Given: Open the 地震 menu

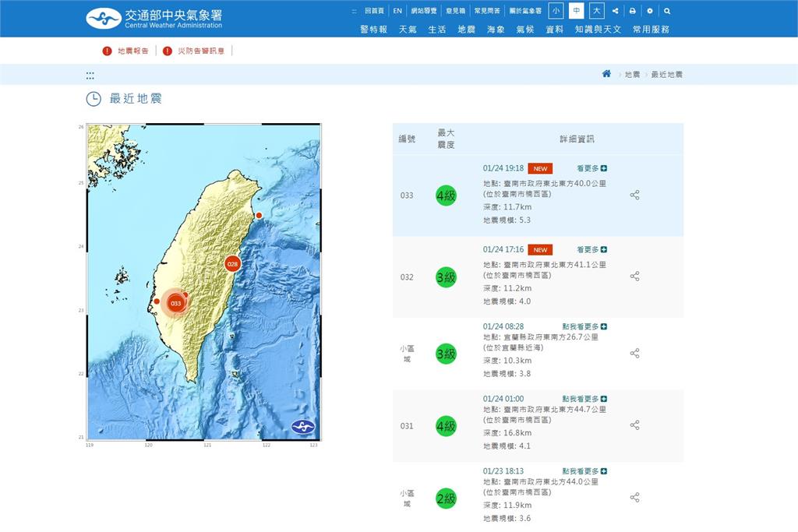Looking at the screenshot, I should [x=466, y=30].
